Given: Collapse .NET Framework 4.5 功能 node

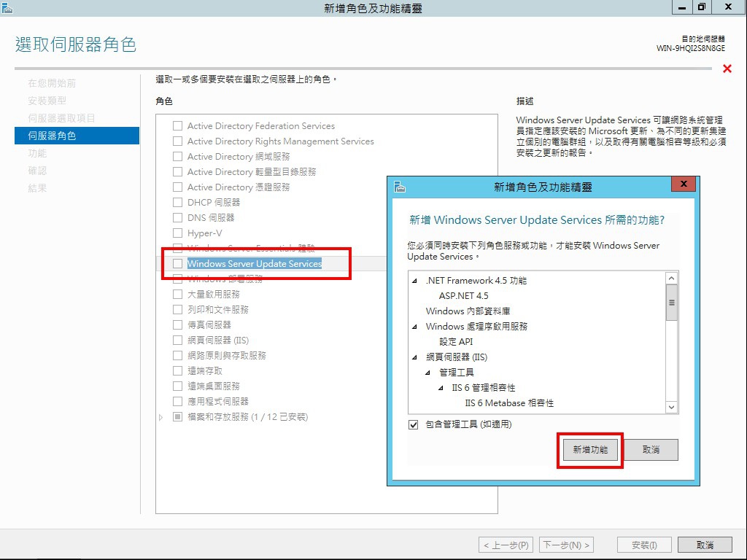Looking at the screenshot, I should pyautogui.click(x=414, y=281).
